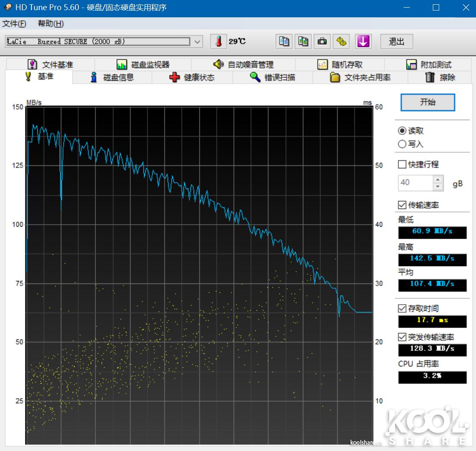Maximize the HD Tune Pro window
Image resolution: width=476 pixels, height=451 pixels.
pos(436,7)
